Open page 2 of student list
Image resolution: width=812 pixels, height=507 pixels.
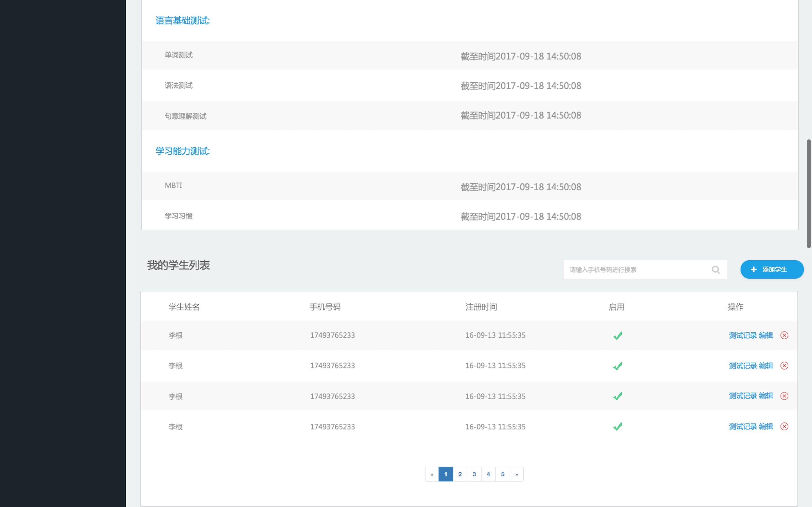[460, 474]
